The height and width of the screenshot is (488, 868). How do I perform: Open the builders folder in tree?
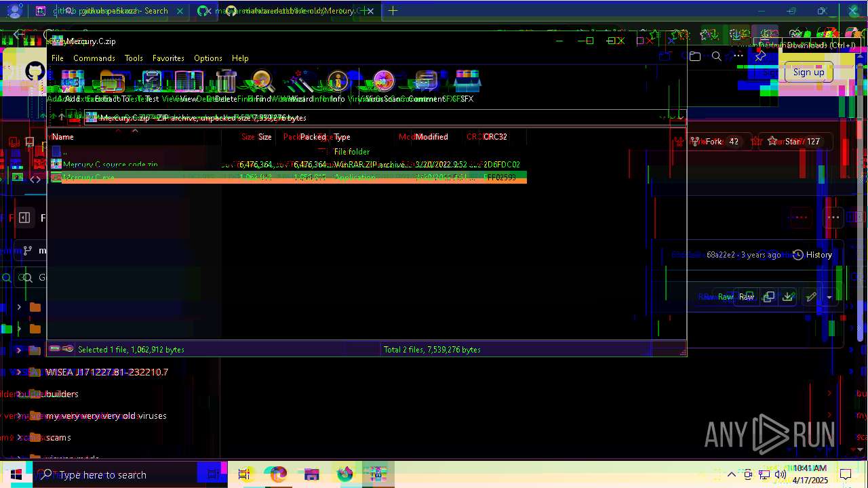[x=62, y=394]
